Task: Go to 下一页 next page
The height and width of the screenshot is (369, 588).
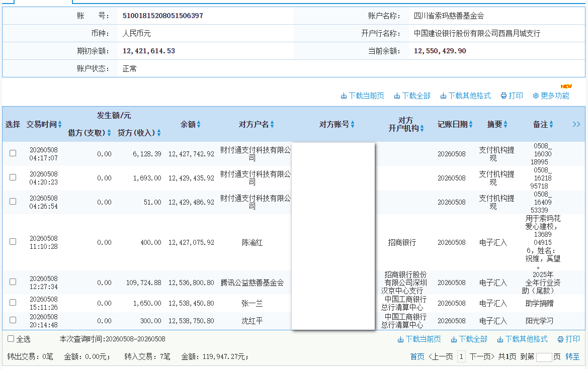Action: pos(482,356)
